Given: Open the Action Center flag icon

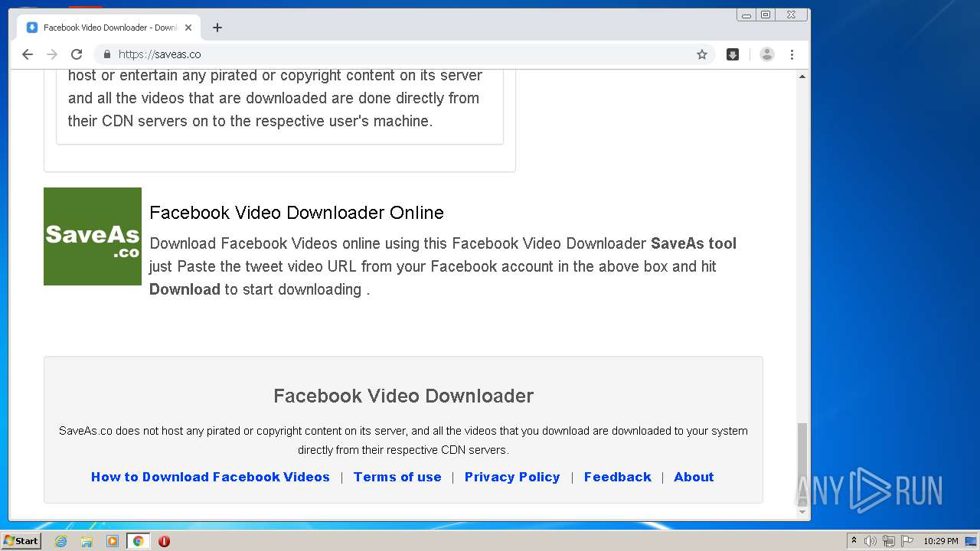Looking at the screenshot, I should 907,541.
